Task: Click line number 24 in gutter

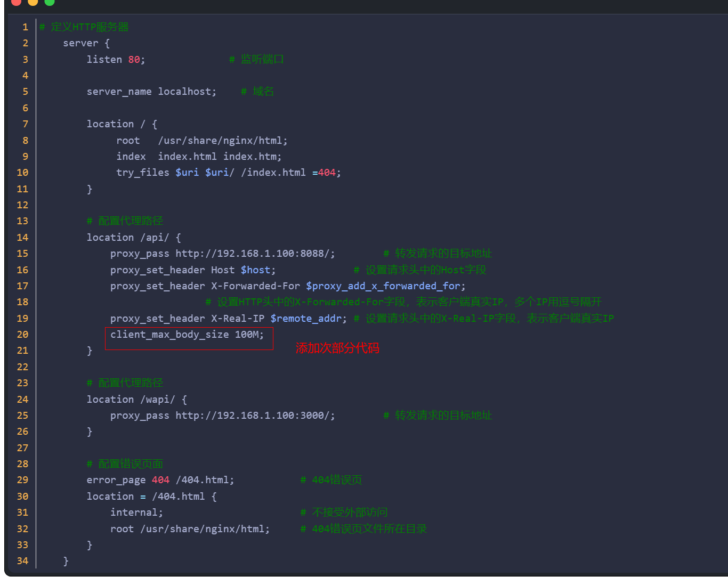Action: click(x=22, y=400)
